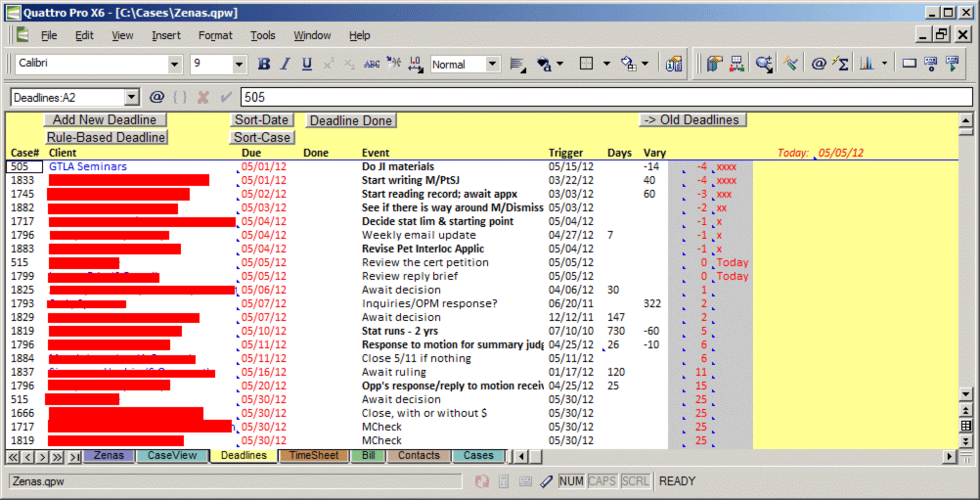Open the Tools menu
Image resolution: width=980 pixels, height=500 pixels.
pyautogui.click(x=263, y=35)
